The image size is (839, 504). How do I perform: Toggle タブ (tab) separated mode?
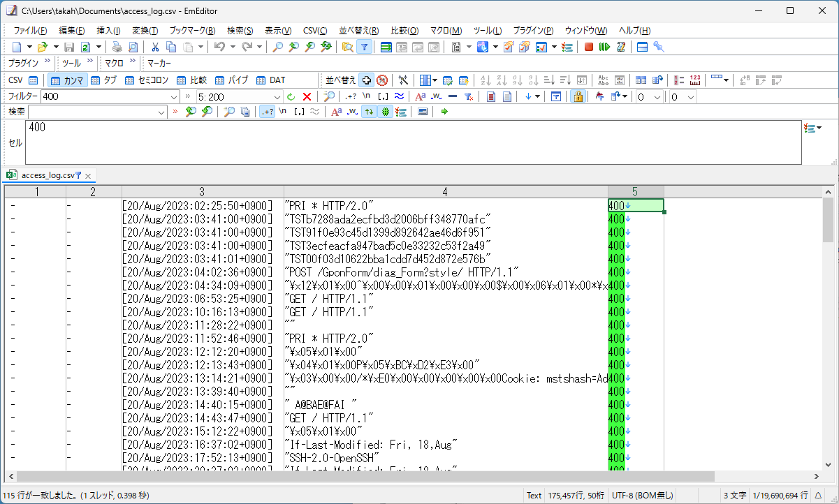(x=103, y=80)
